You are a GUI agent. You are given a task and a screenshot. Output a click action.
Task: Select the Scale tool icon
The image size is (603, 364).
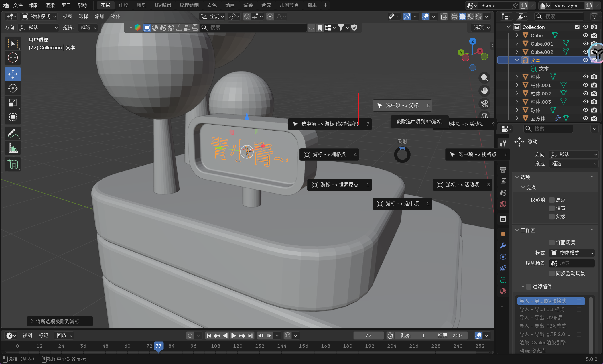tap(13, 103)
